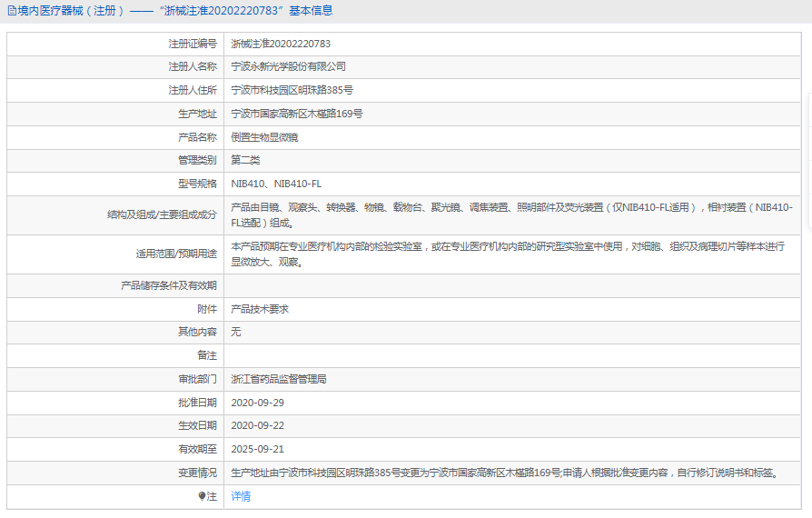Click the document icon before 境内医疗器械 title
The width and height of the screenshot is (812, 518).
click(12, 11)
